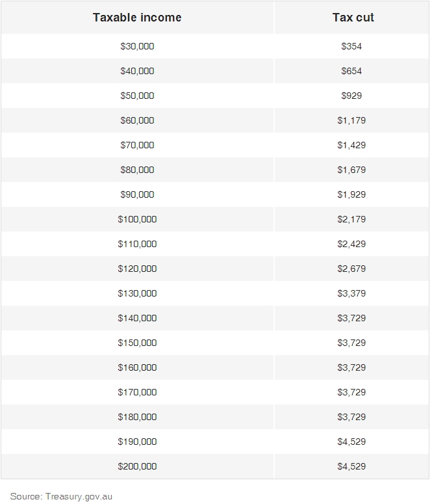
Task: Click the $1,429 tax cut value
Action: 351,145
